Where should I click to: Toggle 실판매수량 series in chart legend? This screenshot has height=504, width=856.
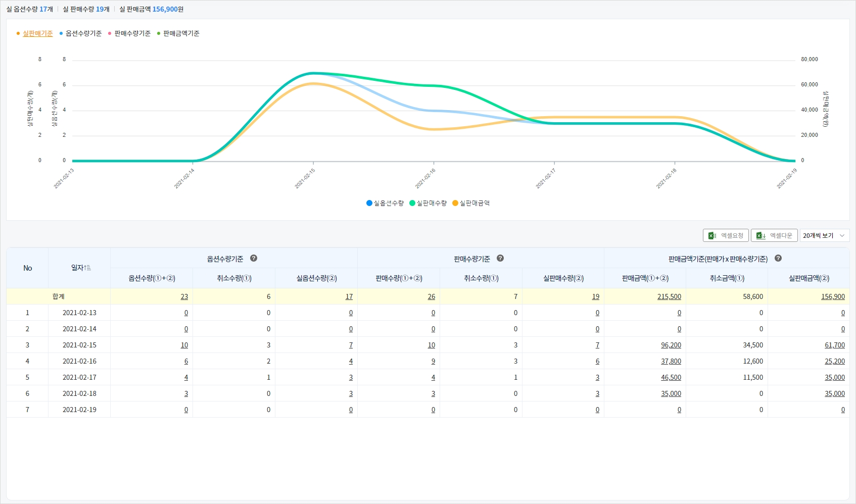point(428,203)
